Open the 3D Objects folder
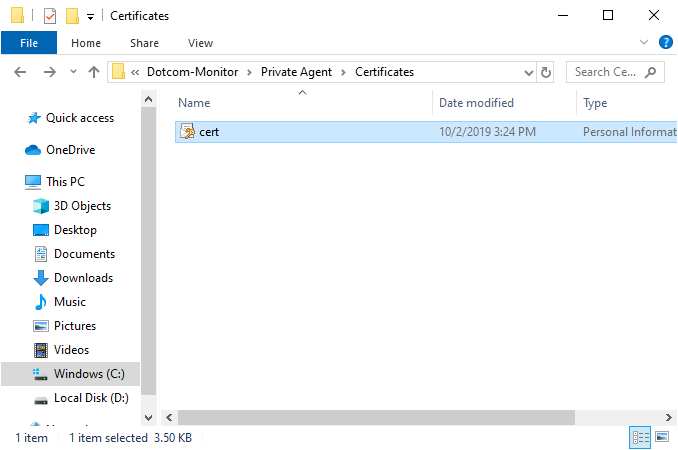Screen dimensions: 678x450 [72, 206]
